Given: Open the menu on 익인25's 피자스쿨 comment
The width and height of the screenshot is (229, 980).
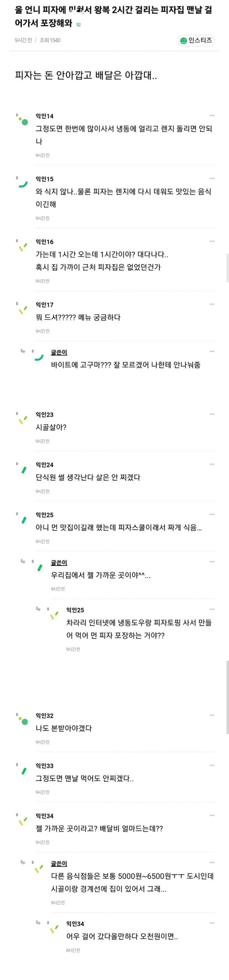Looking at the screenshot, I should click(212, 514).
